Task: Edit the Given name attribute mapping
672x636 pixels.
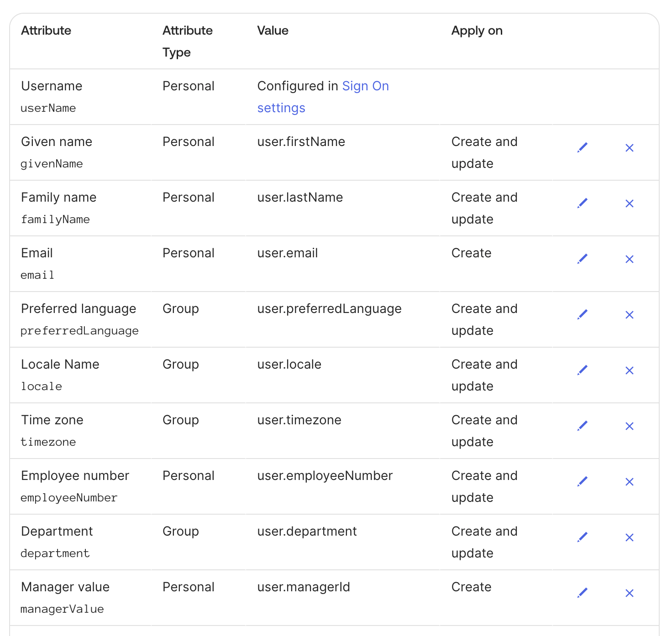Action: (583, 147)
